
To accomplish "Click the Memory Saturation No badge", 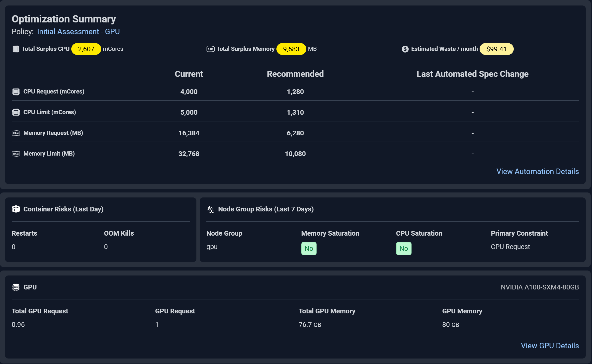I will pyautogui.click(x=309, y=248).
